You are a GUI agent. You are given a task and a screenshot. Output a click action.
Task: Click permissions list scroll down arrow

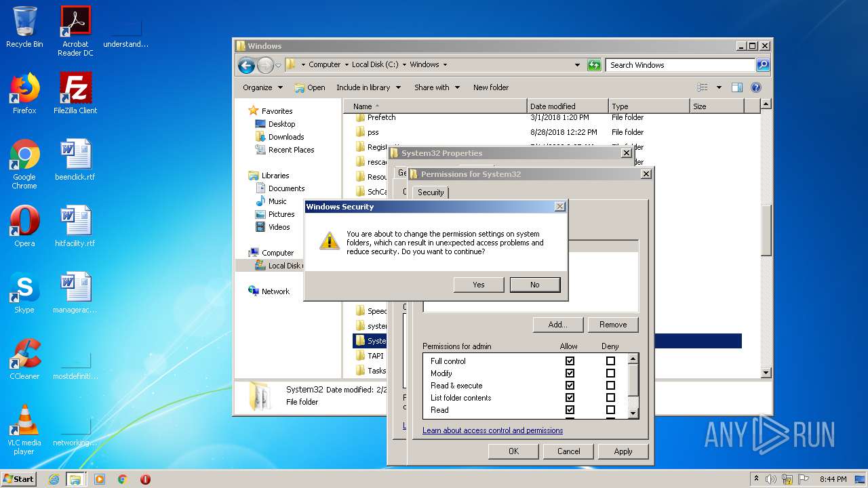pos(633,413)
